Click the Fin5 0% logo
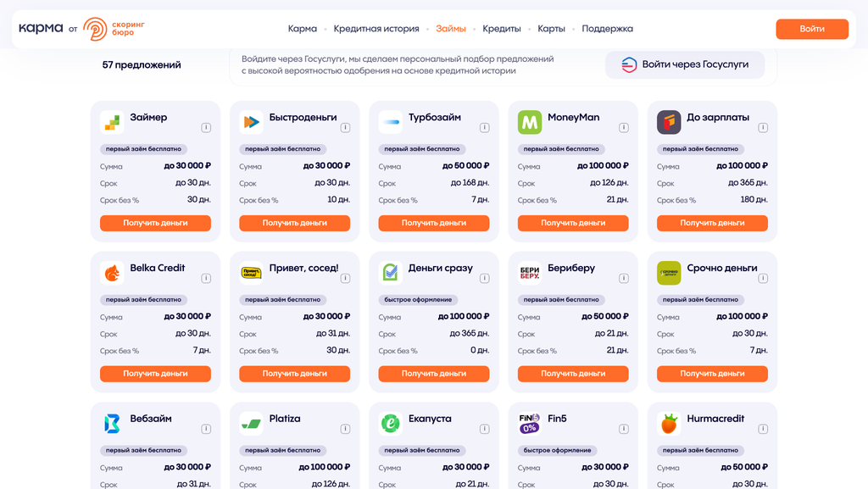 [x=530, y=424]
